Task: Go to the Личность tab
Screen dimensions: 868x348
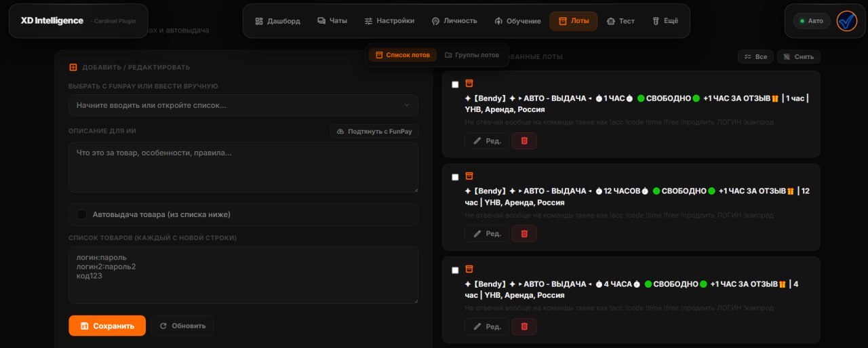Action: (454, 21)
